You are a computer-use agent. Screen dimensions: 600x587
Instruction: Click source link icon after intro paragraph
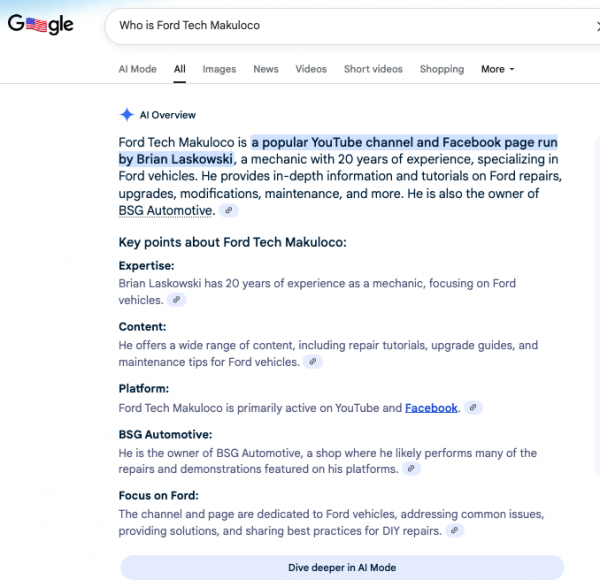pos(229,211)
